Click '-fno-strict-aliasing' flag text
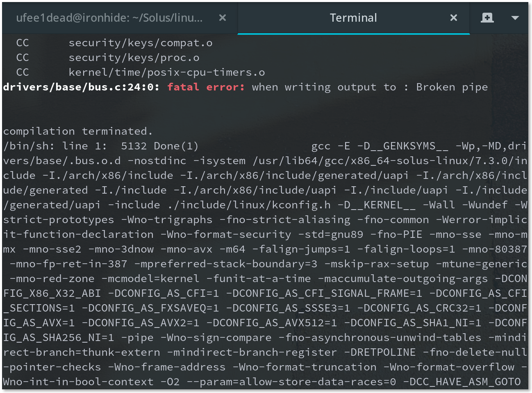 coord(285,220)
